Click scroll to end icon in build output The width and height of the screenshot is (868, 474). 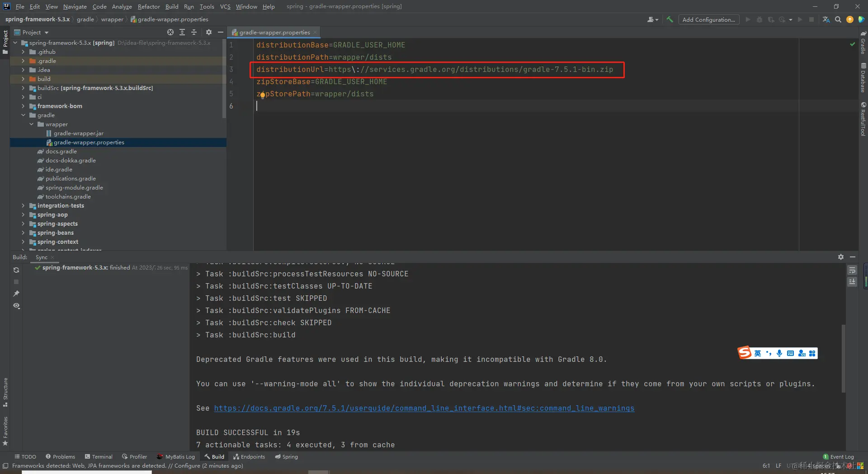852,282
